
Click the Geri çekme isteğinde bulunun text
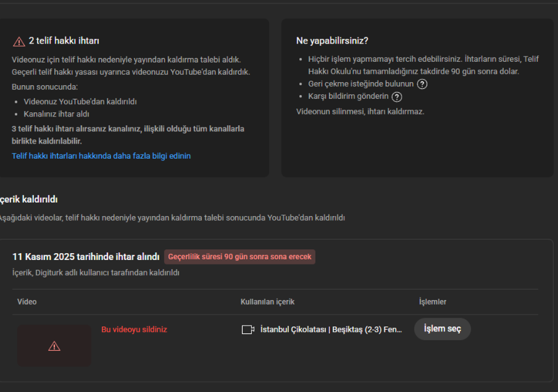[x=361, y=84]
